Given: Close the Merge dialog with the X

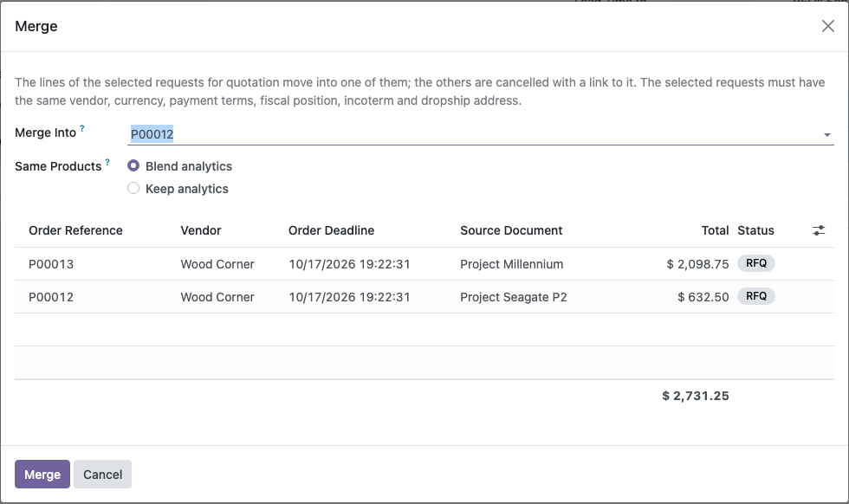Looking at the screenshot, I should pos(828,26).
